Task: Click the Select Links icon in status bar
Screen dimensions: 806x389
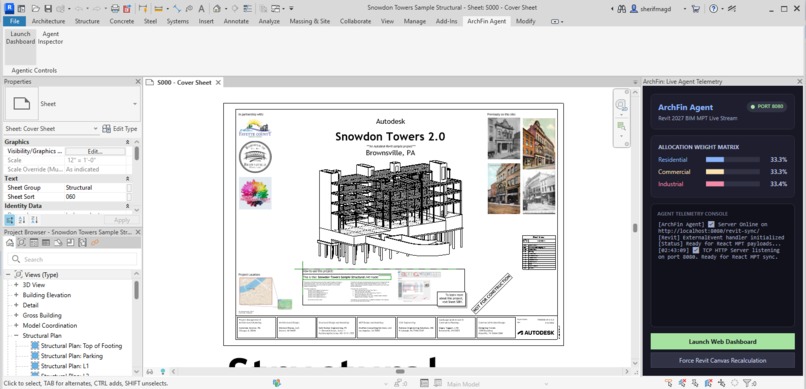Action: 668,383
